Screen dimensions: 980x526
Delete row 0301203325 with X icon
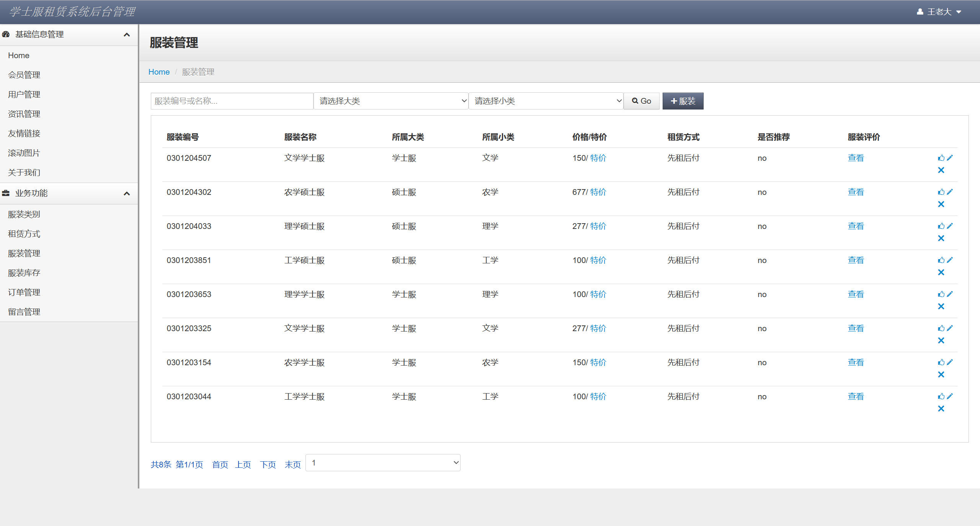point(941,340)
